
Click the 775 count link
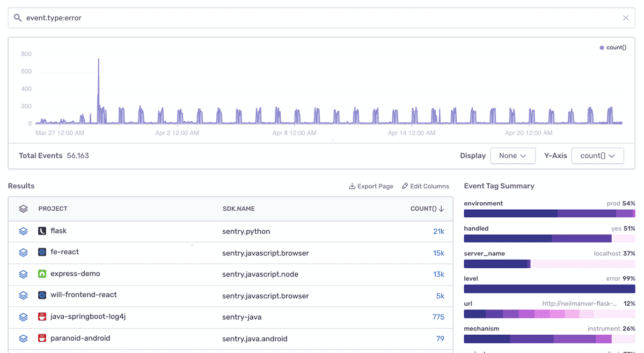(438, 317)
